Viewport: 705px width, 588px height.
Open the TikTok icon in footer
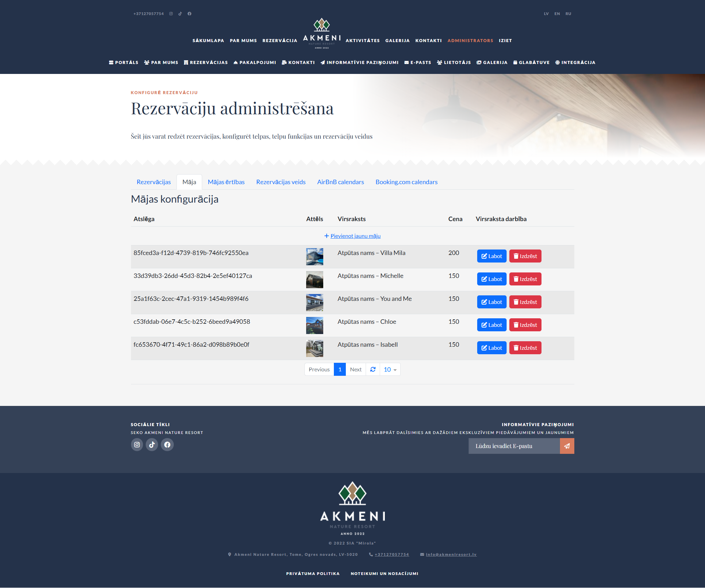pos(152,445)
